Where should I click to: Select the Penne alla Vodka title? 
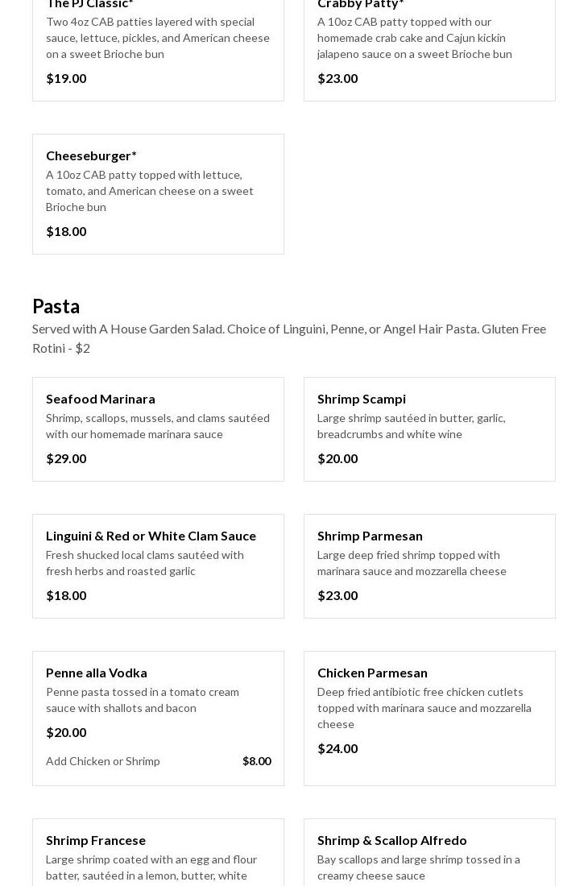click(x=97, y=673)
